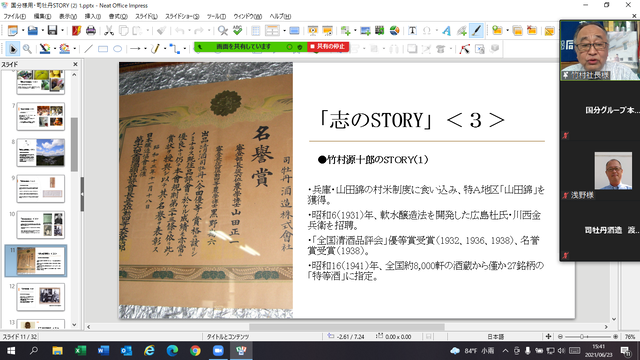Screen dimensions: 640x360
Task: Click the New slide icon
Action: click(x=497, y=31)
